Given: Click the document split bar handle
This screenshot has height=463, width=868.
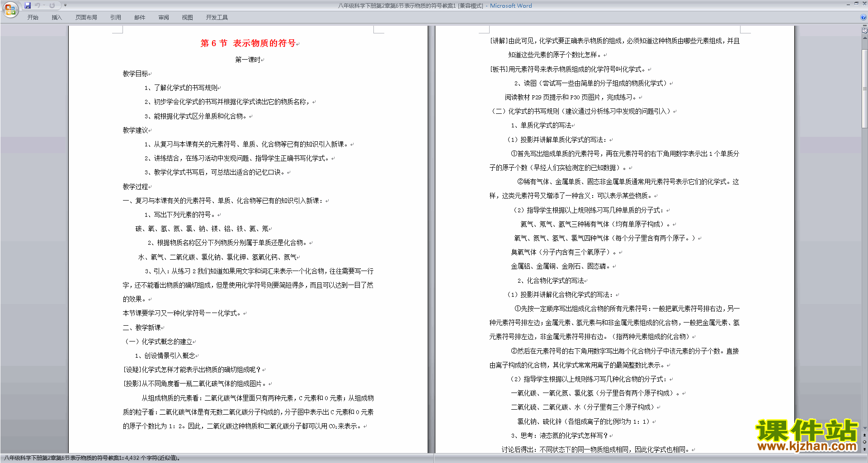Looking at the screenshot, I should [865, 26].
